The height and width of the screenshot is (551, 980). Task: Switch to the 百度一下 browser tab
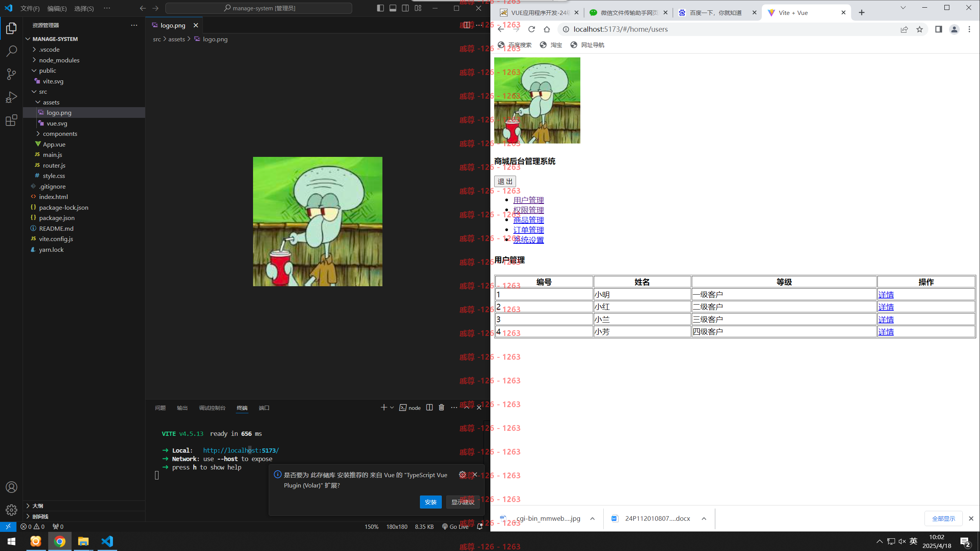point(717,13)
